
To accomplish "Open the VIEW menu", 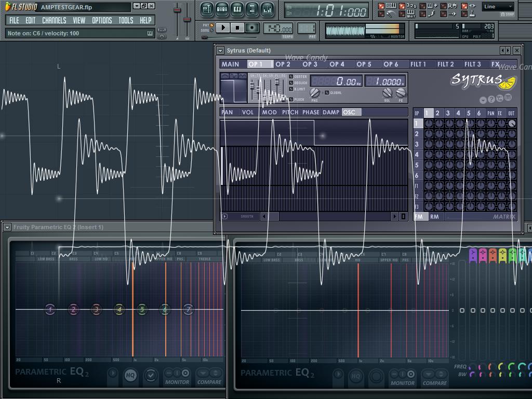I will [79, 20].
